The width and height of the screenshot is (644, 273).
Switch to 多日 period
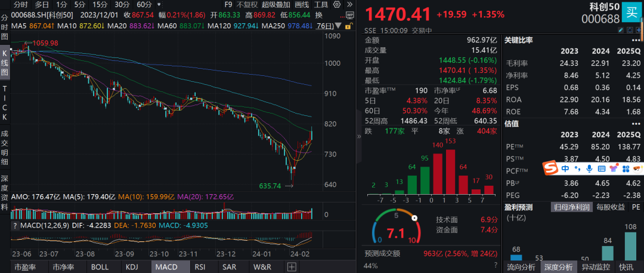42,5
